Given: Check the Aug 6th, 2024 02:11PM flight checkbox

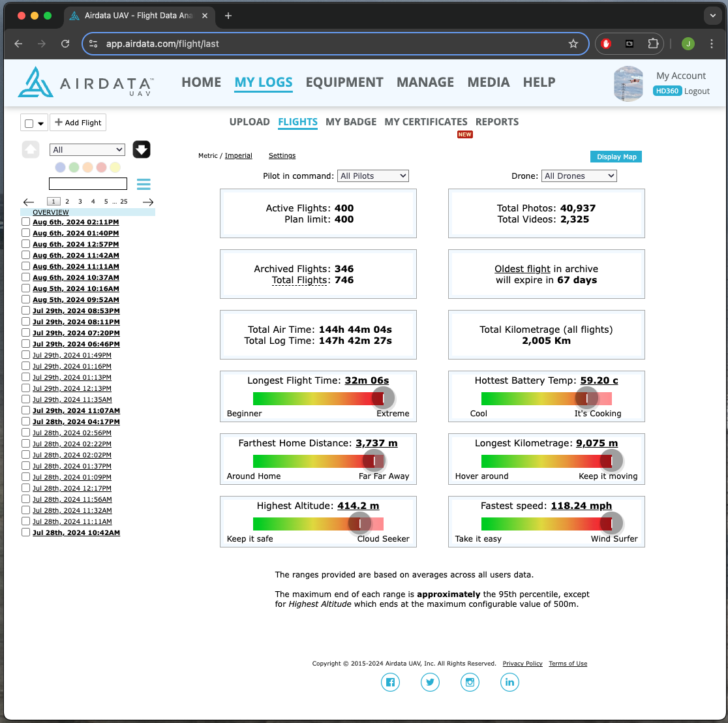Looking at the screenshot, I should (26, 222).
